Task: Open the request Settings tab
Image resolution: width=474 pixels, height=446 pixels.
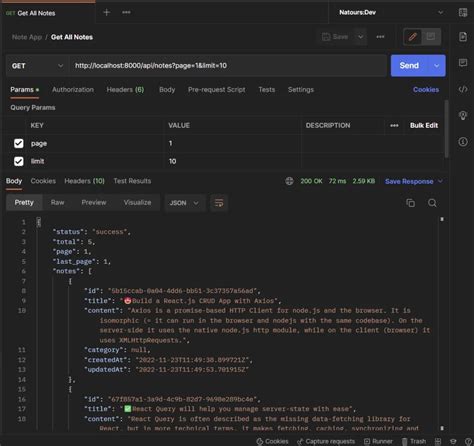Action: [301, 90]
